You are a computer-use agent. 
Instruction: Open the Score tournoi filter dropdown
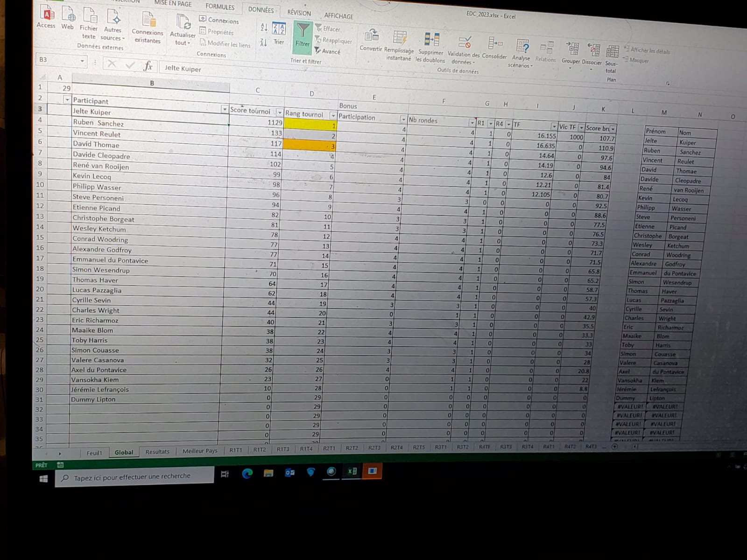coord(279,113)
